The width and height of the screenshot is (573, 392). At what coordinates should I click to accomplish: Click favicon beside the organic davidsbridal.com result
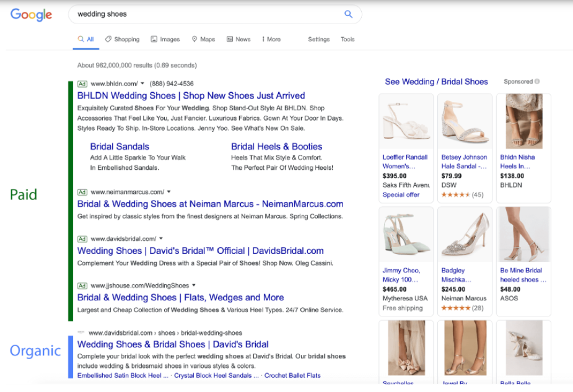tap(81, 333)
